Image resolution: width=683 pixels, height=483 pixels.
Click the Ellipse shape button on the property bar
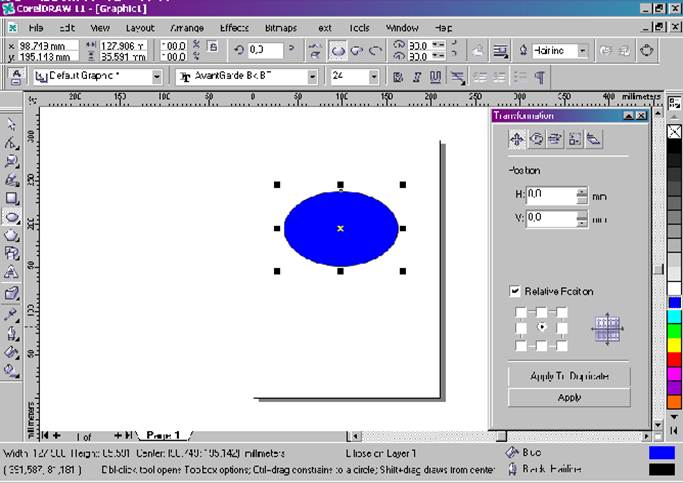338,51
